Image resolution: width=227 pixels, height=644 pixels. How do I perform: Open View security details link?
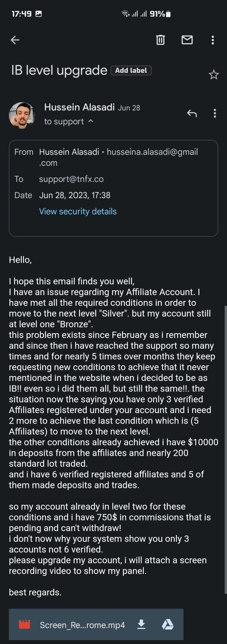point(78,211)
